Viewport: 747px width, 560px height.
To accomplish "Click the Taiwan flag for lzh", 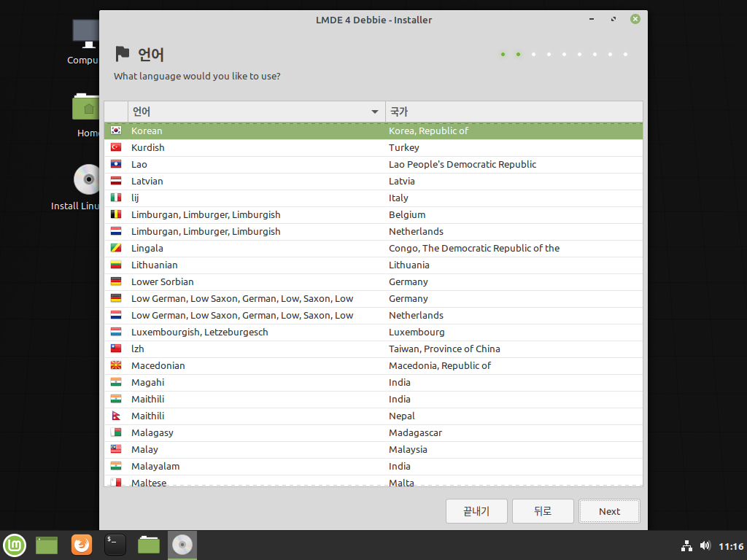I will click(116, 349).
